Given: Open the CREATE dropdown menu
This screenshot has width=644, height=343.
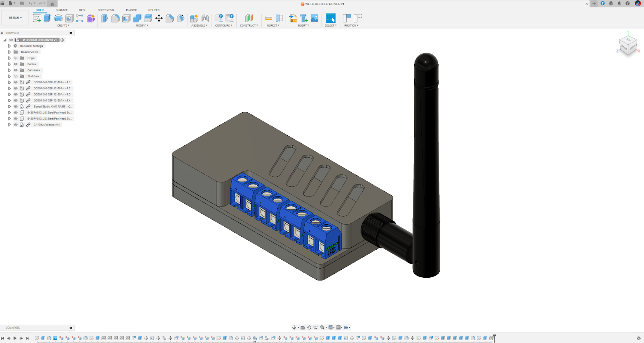Looking at the screenshot, I should coord(63,25).
